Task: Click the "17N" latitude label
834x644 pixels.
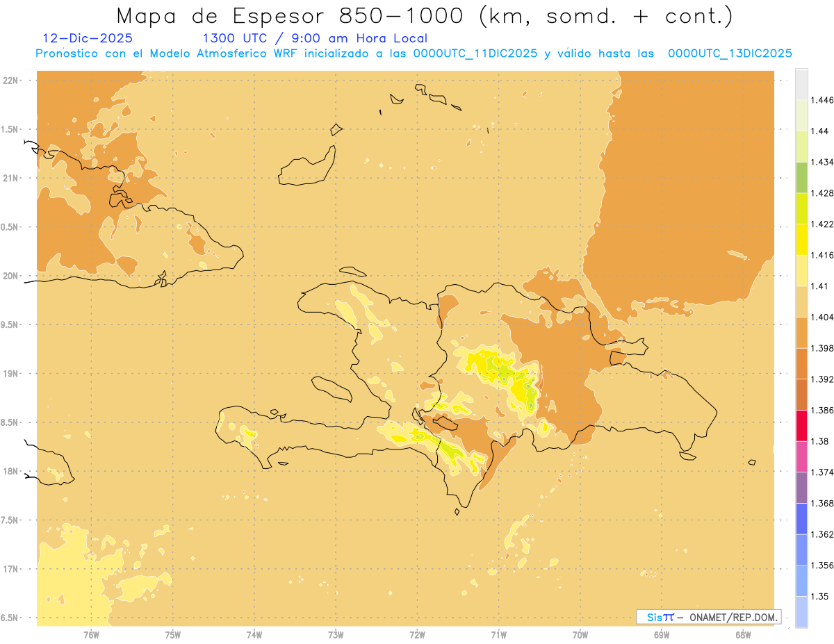Action: pos(11,569)
